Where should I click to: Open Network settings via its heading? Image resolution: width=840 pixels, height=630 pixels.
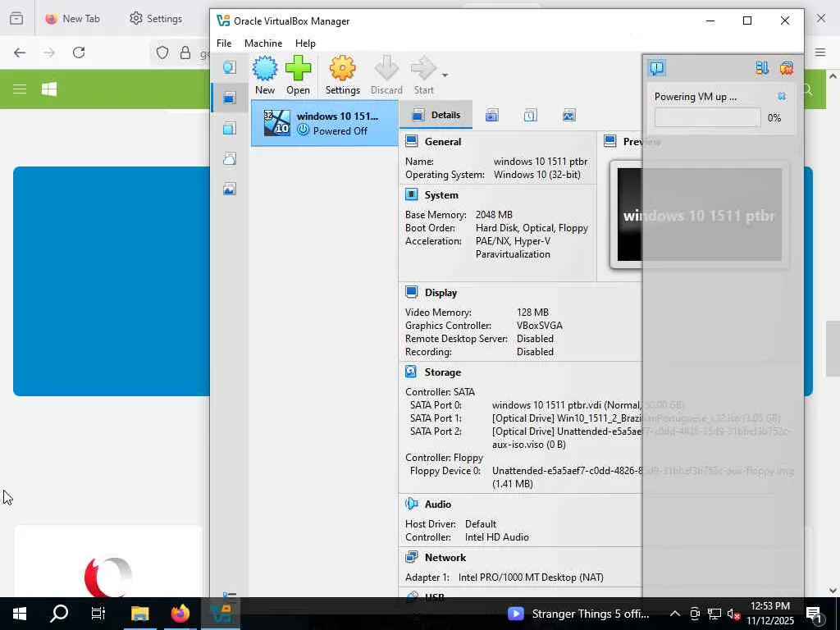click(x=445, y=557)
